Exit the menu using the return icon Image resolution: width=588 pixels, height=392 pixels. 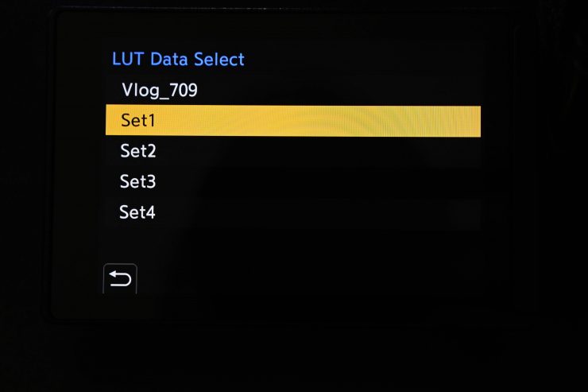120,279
